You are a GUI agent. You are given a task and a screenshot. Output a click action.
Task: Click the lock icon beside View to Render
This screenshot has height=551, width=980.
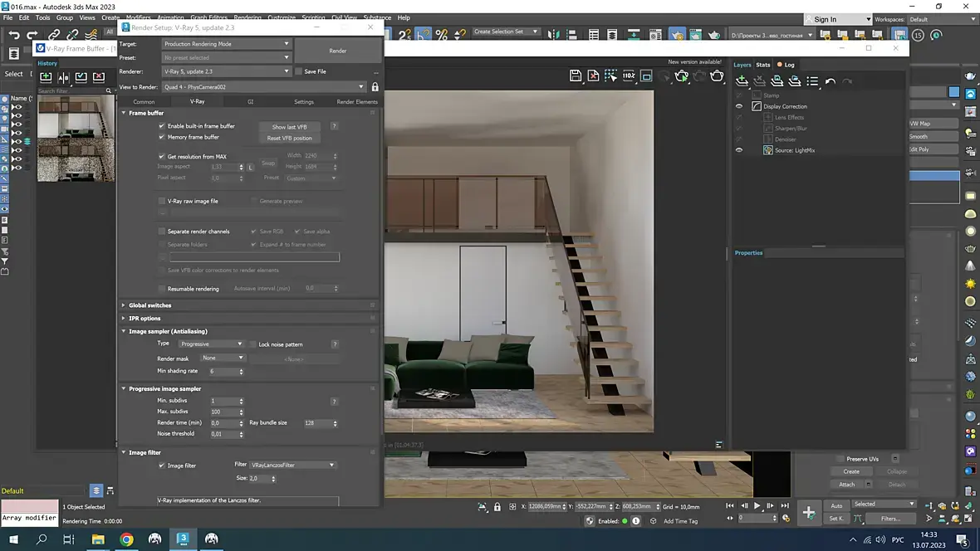coord(375,86)
